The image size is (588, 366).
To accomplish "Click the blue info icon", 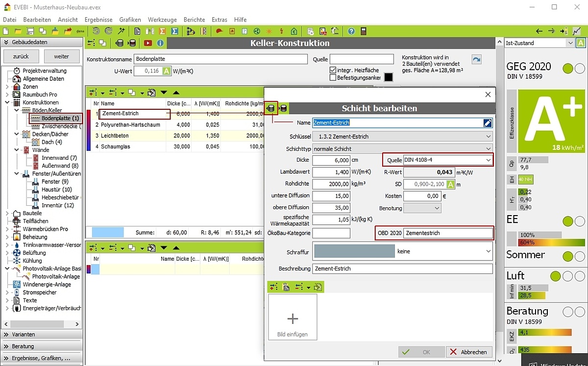I will click(x=160, y=43).
